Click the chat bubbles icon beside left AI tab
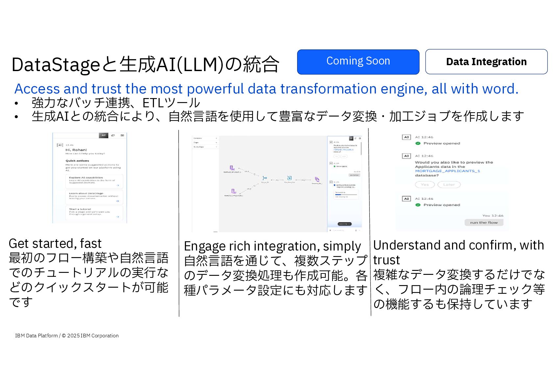Viewport: 554px width, 392px height. [x=113, y=135]
